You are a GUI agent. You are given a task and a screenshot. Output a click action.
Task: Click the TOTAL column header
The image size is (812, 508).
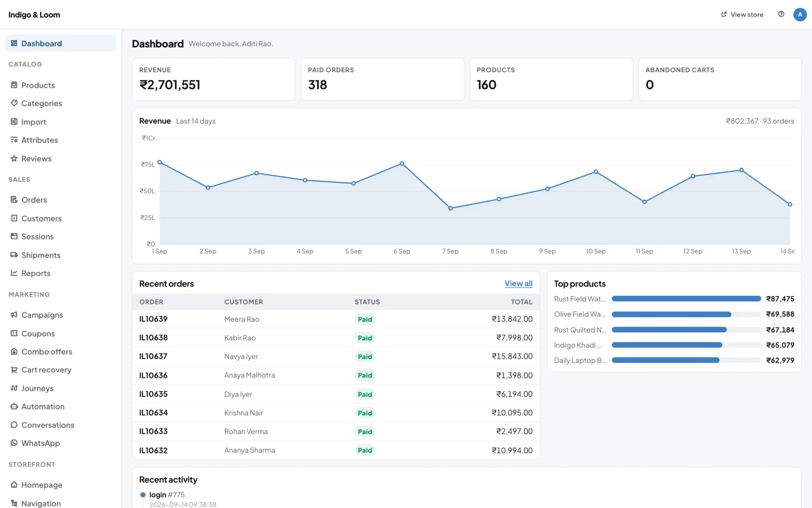click(x=522, y=302)
